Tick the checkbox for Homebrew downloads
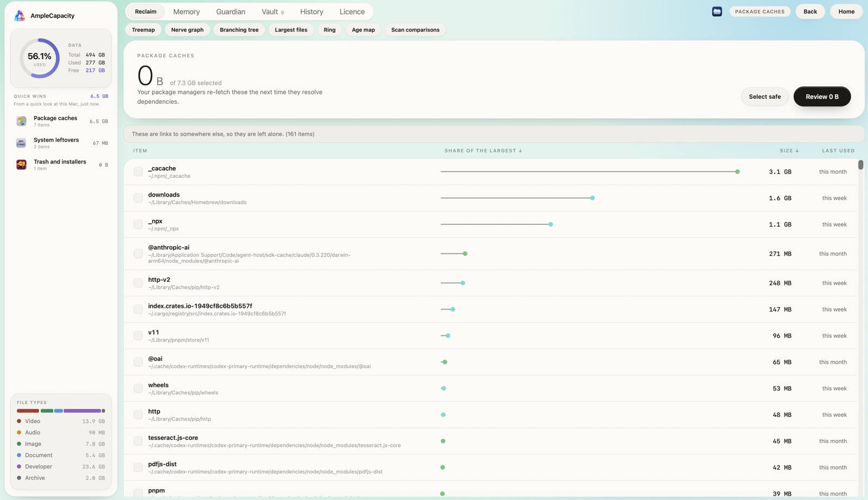868x500 pixels. tap(138, 198)
